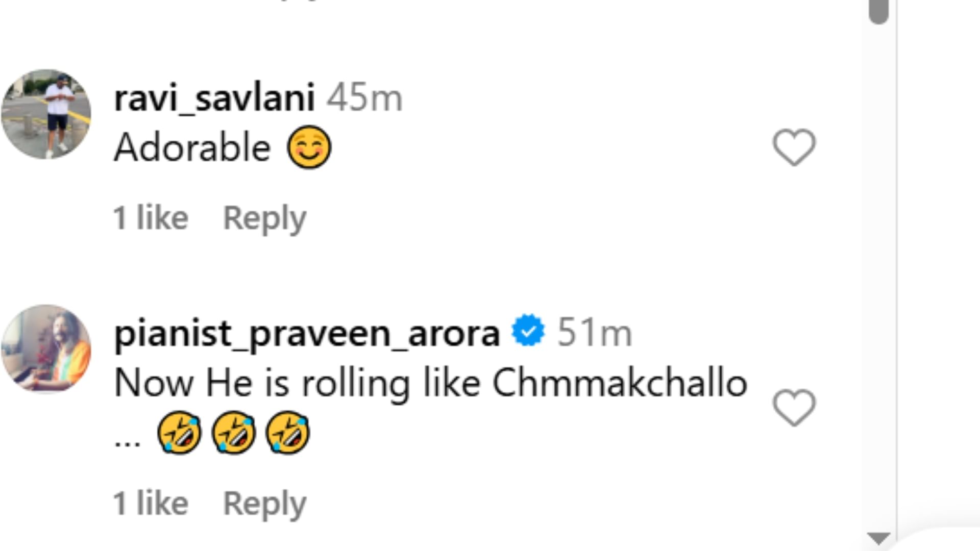
Task: Reply to ravi_savlani's comment
Action: [x=264, y=219]
